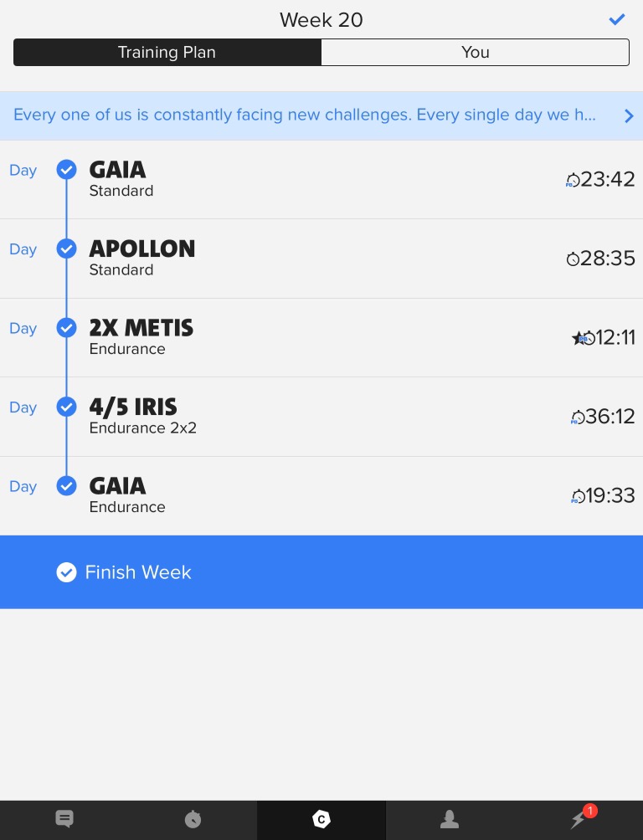The height and width of the screenshot is (840, 643).
Task: Toggle the completed checkmark for first GAIA Standard
Action: tap(66, 170)
